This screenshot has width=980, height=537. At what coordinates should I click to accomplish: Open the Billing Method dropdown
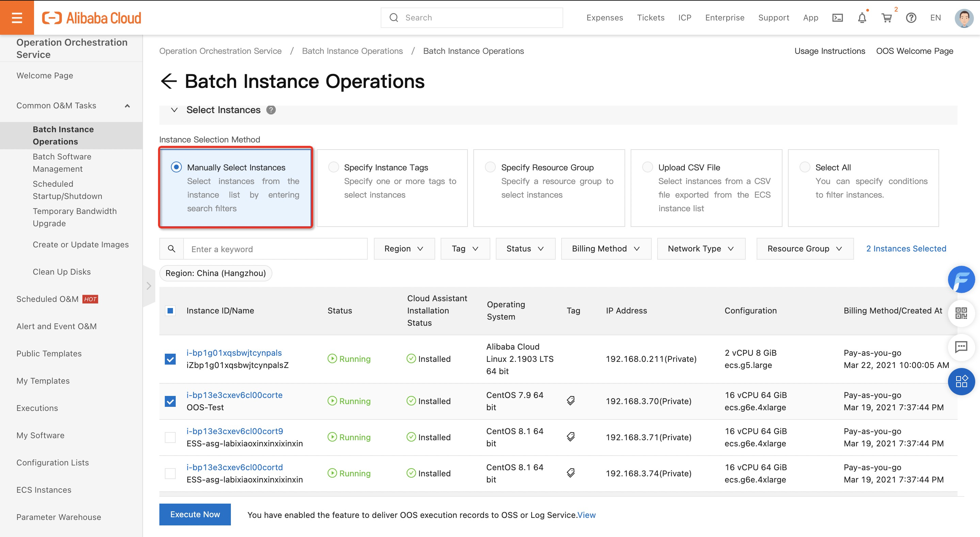(606, 248)
